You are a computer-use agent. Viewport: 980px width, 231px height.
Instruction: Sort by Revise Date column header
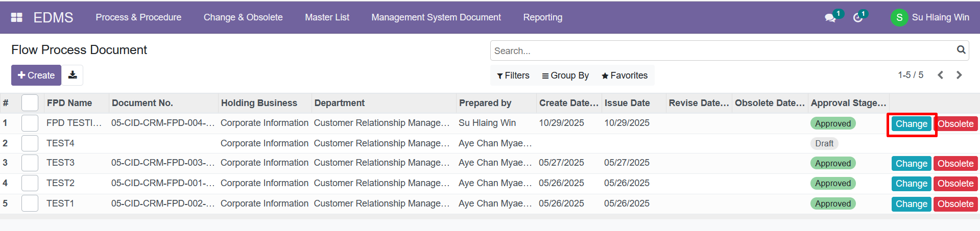click(x=699, y=103)
